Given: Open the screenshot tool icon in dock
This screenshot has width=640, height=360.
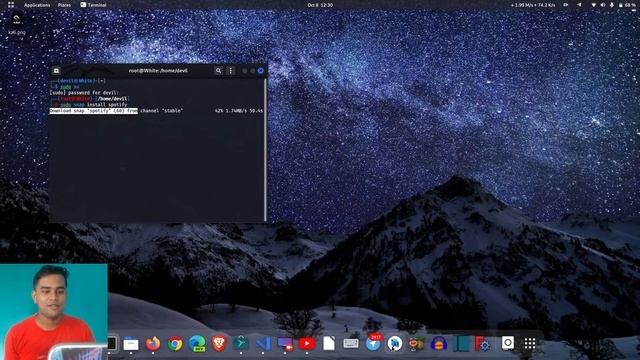Looking at the screenshot, I should coord(508,343).
